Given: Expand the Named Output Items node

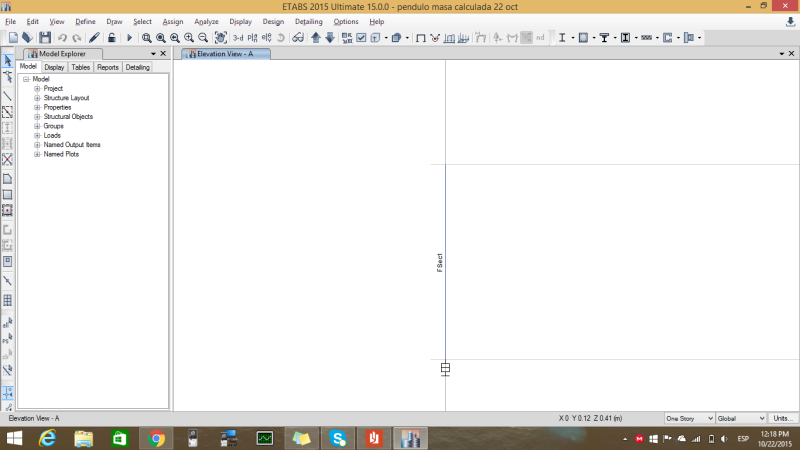Looking at the screenshot, I should pyautogui.click(x=37, y=145).
